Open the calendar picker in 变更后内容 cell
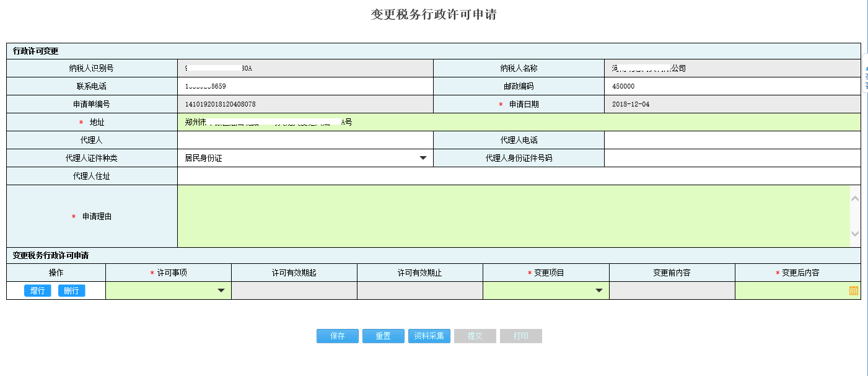Viewport: 868px width, 376px height. pyautogui.click(x=854, y=290)
